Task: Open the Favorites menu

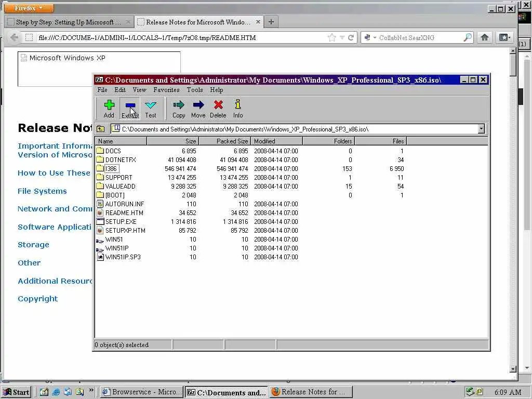Action: click(166, 90)
